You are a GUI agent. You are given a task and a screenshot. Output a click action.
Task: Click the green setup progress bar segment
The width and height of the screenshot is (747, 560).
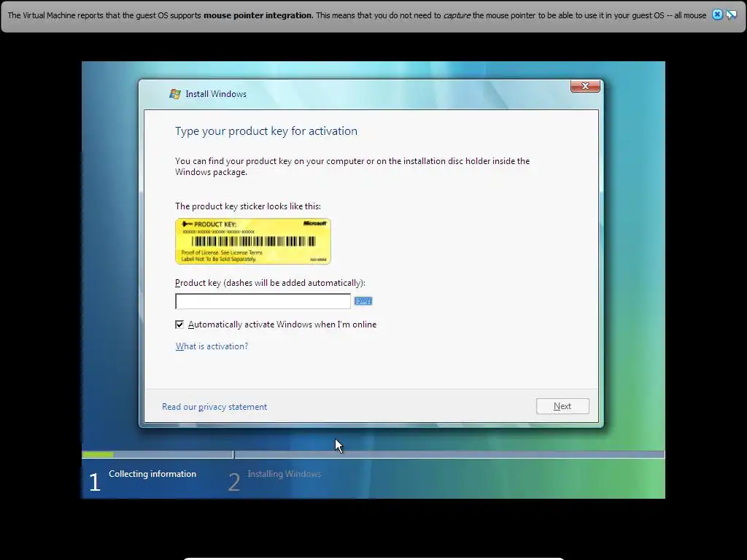click(x=98, y=455)
